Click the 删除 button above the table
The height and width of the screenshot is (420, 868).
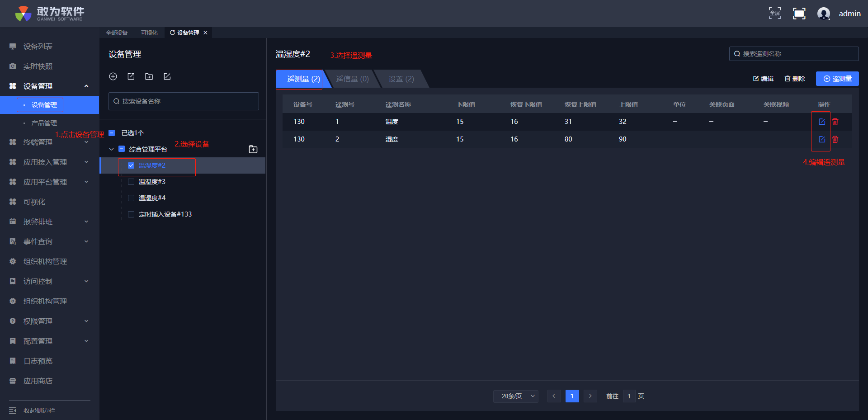(795, 79)
